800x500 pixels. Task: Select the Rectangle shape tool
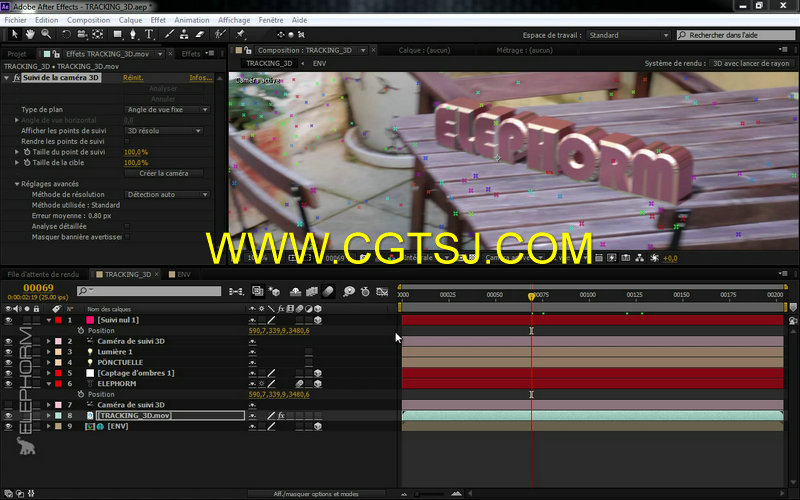117,34
